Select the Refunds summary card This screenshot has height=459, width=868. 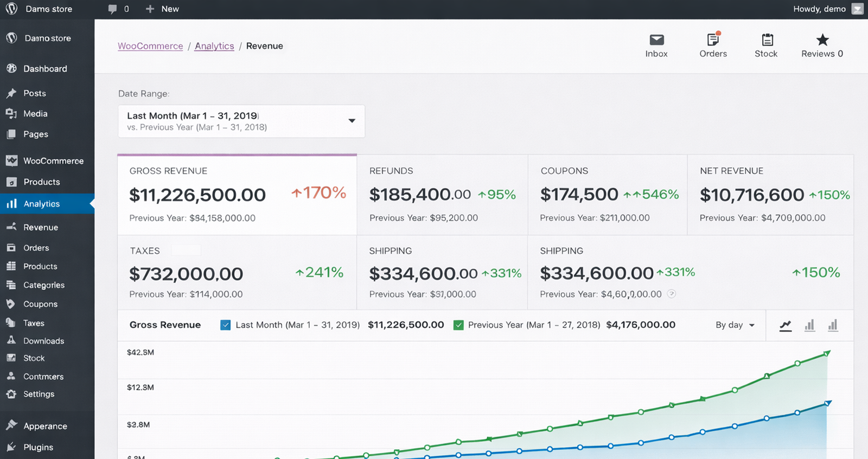[x=442, y=195]
